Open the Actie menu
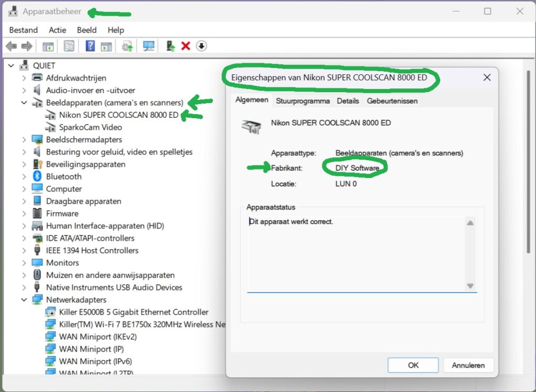 [57, 30]
